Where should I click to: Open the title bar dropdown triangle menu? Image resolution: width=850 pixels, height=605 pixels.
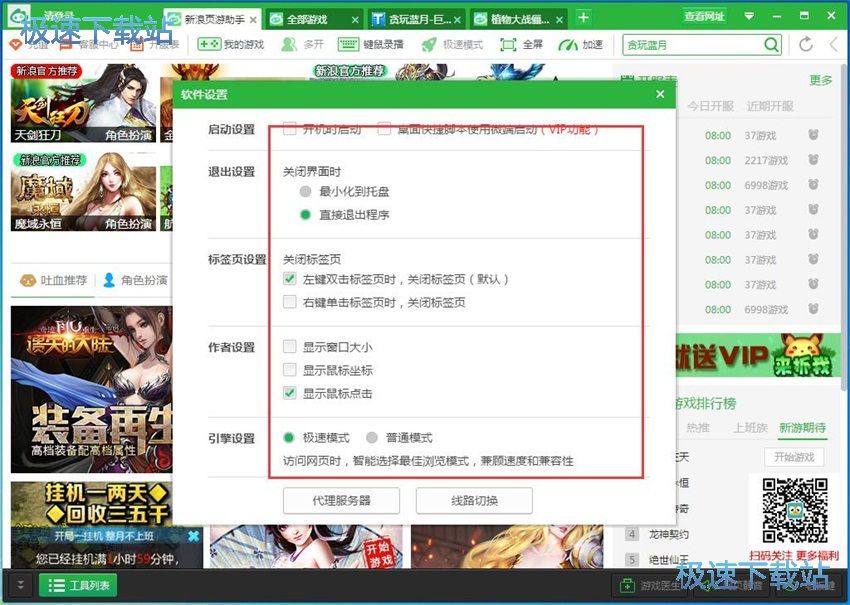(749, 16)
